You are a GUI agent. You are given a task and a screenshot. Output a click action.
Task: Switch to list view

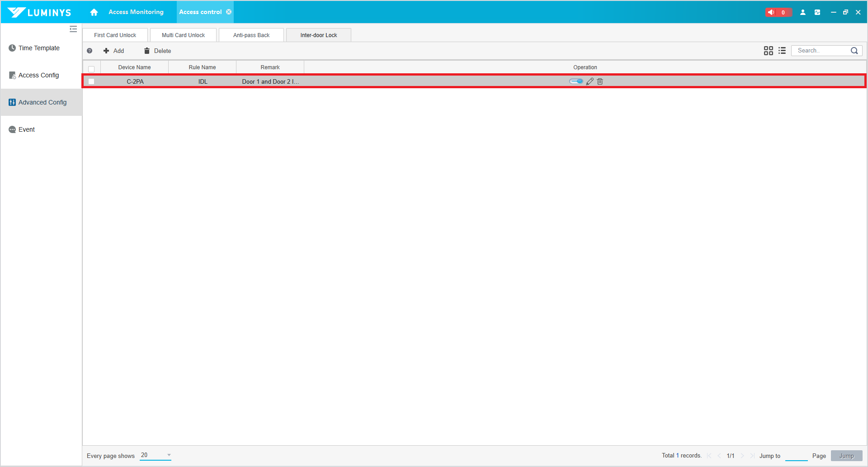(782, 51)
